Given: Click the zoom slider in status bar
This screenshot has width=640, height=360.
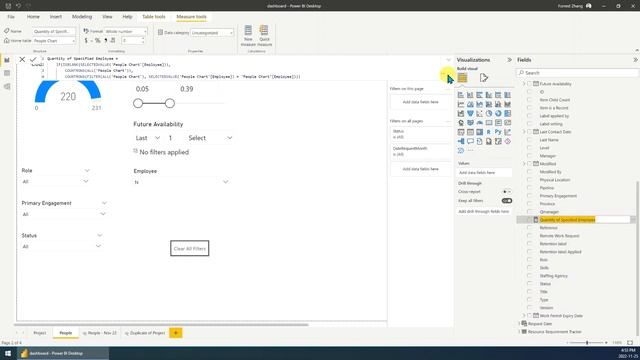Looking at the screenshot, I should point(587,342).
